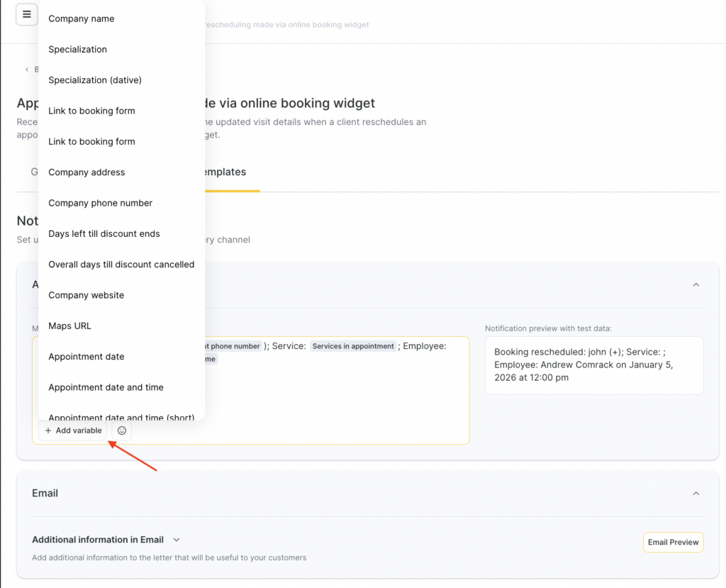Open the Email Preview button
This screenshot has width=726, height=588.
pyautogui.click(x=673, y=542)
